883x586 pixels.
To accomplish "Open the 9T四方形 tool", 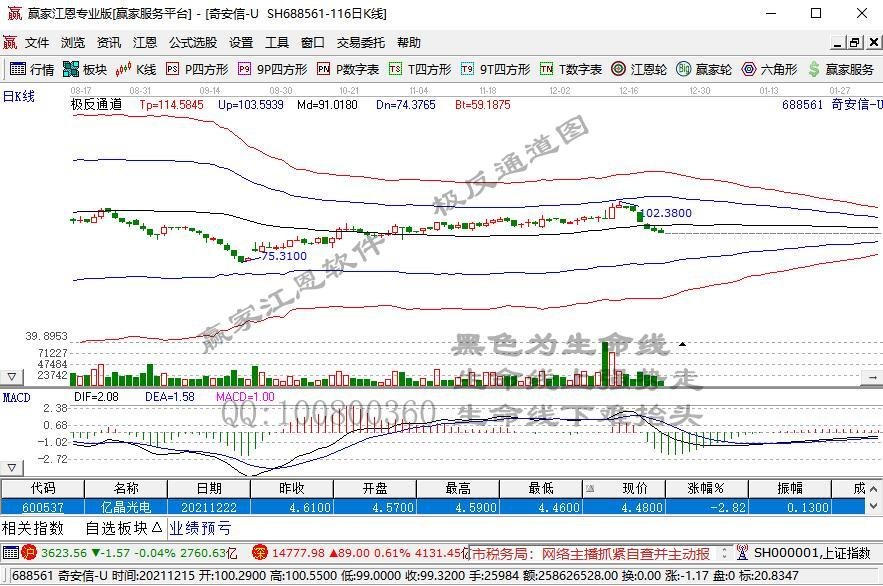I will 495,69.
